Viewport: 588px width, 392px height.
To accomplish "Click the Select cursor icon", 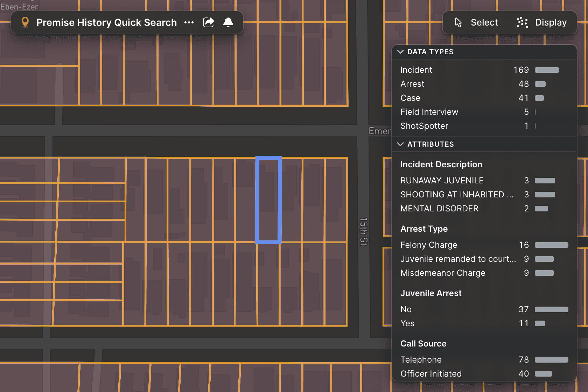I will pos(458,22).
